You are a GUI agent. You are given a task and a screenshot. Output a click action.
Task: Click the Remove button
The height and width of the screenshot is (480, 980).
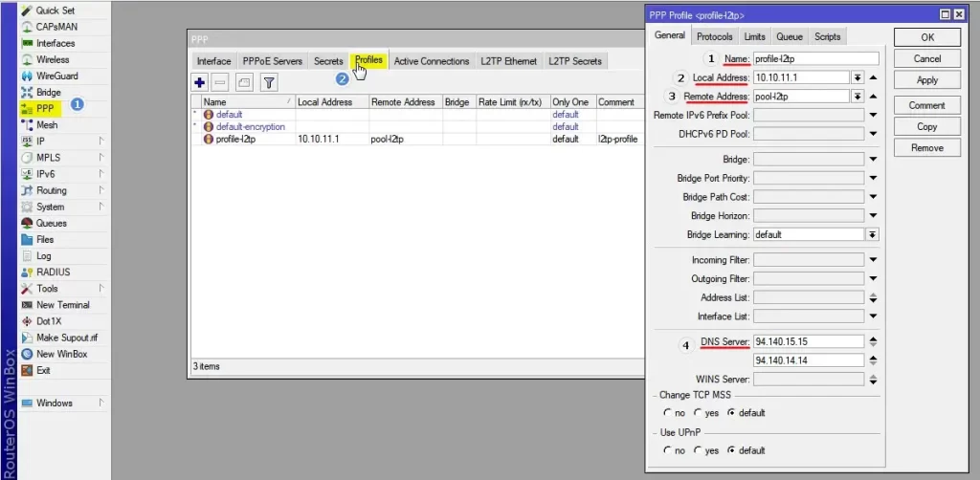pos(927,148)
